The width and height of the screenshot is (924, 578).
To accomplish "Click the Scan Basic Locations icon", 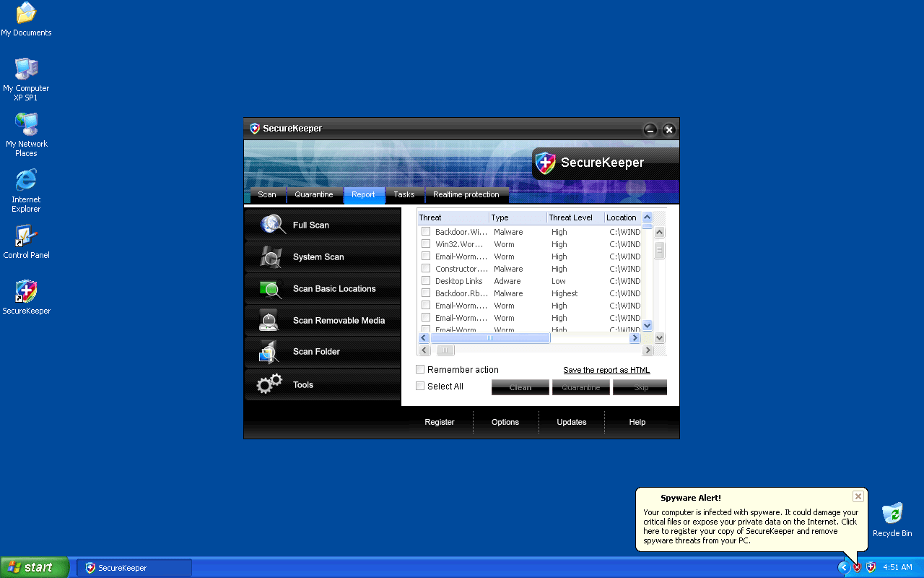I will click(x=271, y=289).
